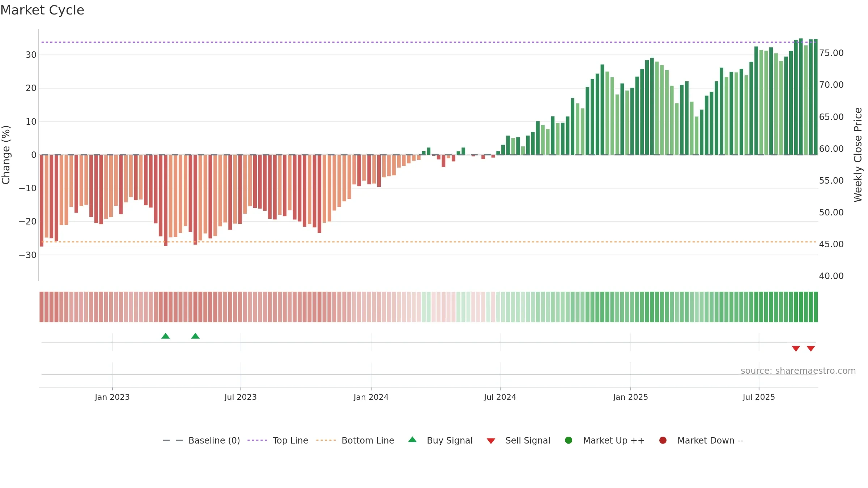Click the Jan 2024 axis label
Image resolution: width=868 pixels, height=488 pixels.
tap(371, 397)
